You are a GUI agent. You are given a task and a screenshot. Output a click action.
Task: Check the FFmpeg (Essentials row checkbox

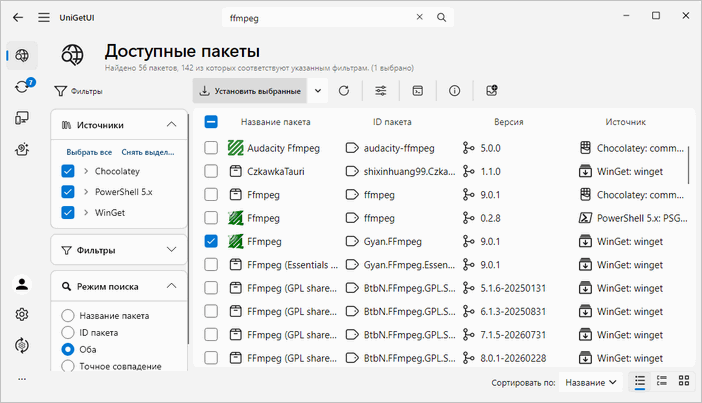coord(211,265)
